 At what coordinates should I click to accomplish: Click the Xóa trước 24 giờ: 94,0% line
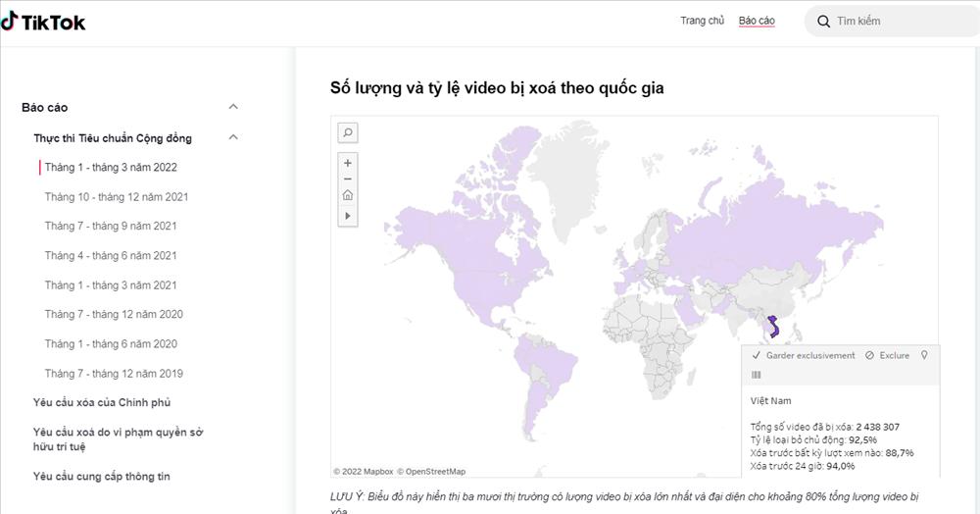pyautogui.click(x=803, y=467)
